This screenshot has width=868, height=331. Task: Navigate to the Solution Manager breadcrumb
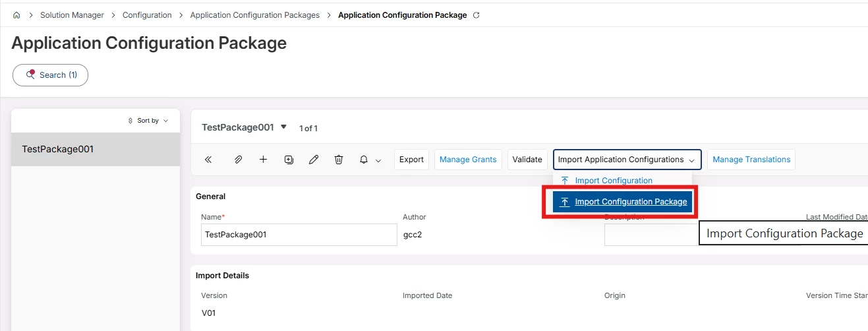(x=72, y=15)
